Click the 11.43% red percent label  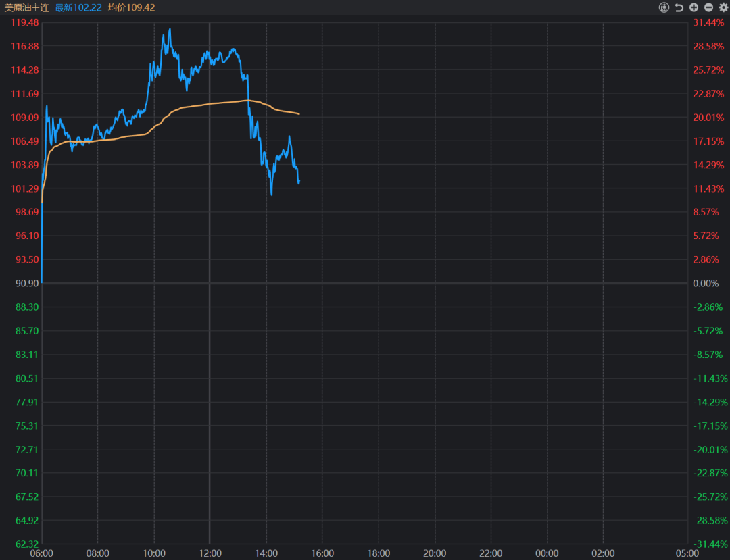coord(708,188)
